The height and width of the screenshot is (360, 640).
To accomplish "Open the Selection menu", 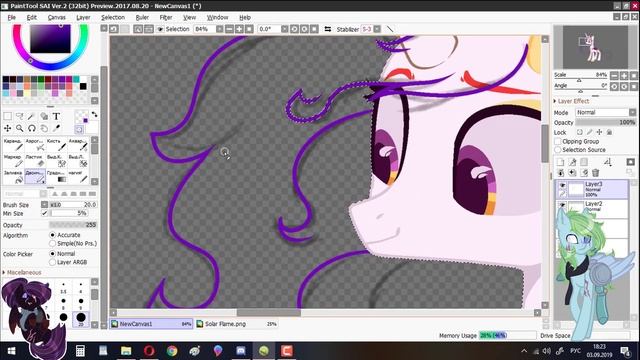I will [x=113, y=18].
